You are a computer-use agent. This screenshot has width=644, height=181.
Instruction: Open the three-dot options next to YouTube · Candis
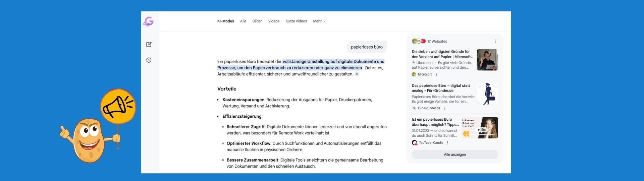click(x=447, y=143)
